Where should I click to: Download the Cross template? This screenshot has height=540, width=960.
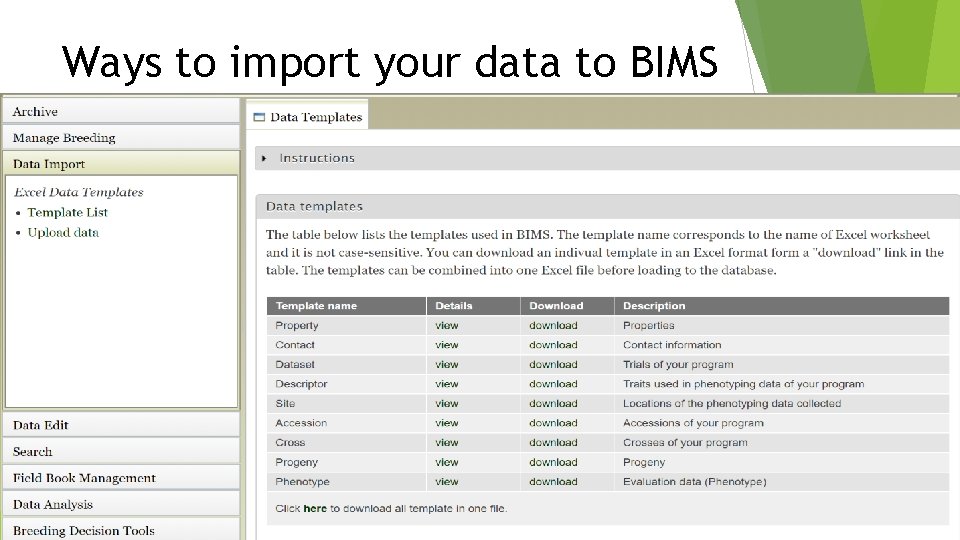coord(553,443)
